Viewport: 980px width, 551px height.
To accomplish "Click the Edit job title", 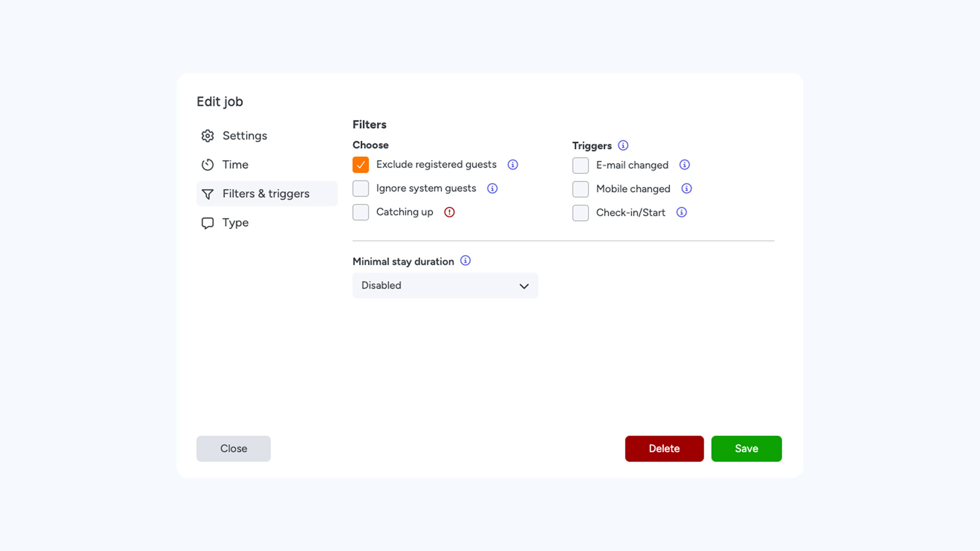I will (220, 101).
